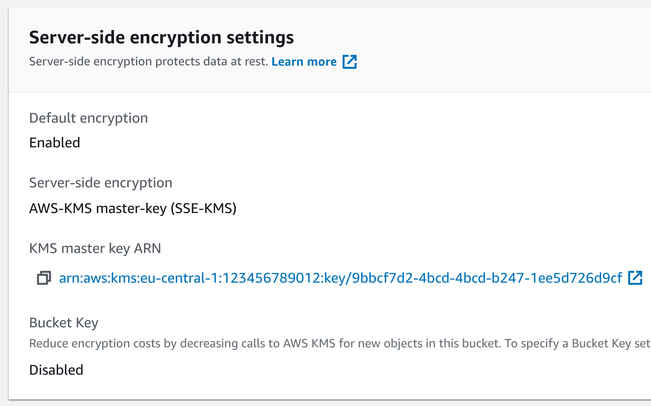651x406 pixels.
Task: Open the Learn more link
Action: tap(304, 61)
